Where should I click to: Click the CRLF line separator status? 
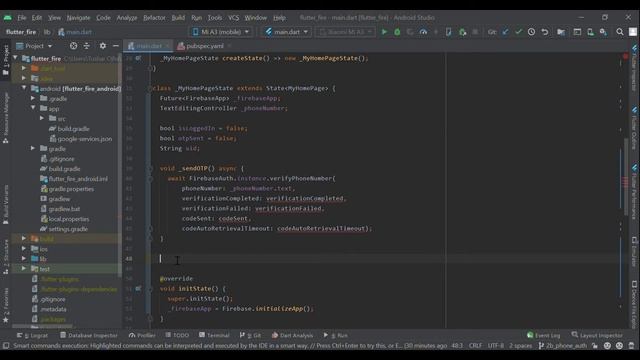click(x=475, y=346)
